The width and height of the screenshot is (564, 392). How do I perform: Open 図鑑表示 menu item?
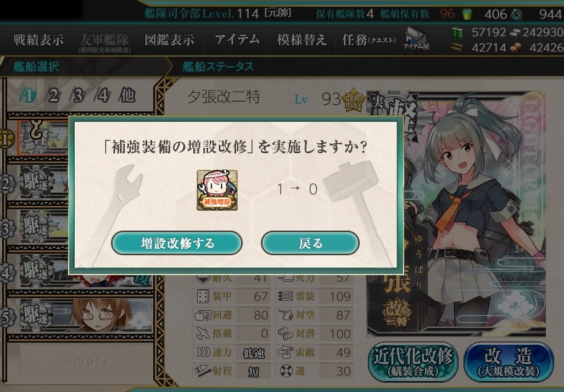[169, 40]
